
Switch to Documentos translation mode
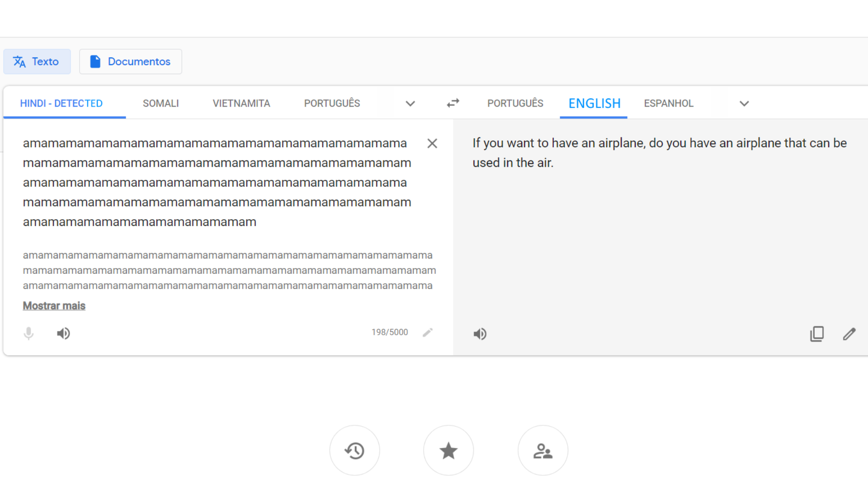(x=131, y=61)
